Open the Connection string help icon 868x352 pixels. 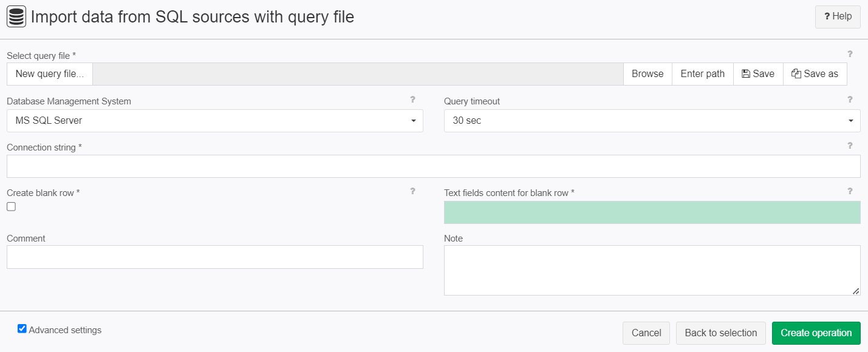tap(850, 146)
